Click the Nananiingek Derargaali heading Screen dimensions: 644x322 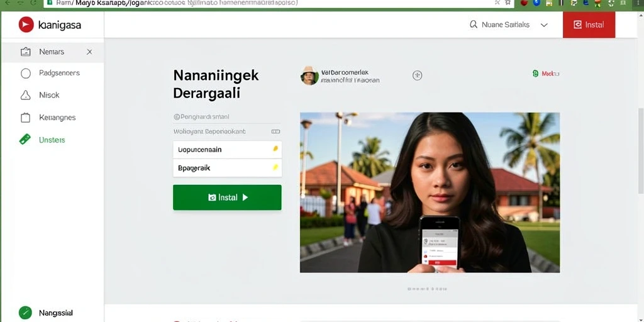point(216,84)
